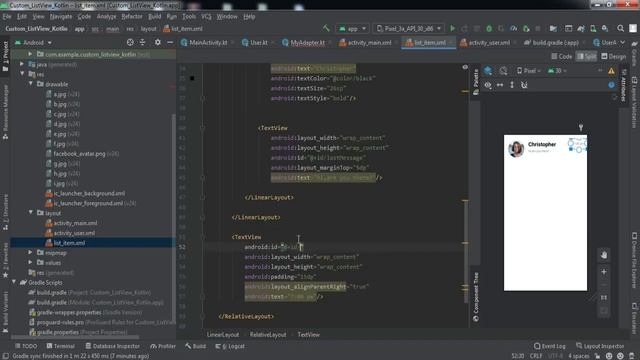640x360 pixels.
Task: Click the TextView breadcrumb
Action: [309, 335]
